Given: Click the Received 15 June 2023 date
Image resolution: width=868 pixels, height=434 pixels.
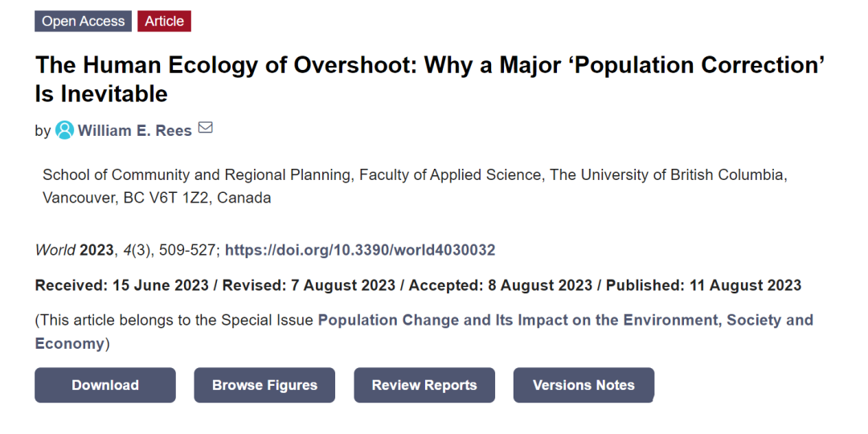Looking at the screenshot, I should [122, 285].
